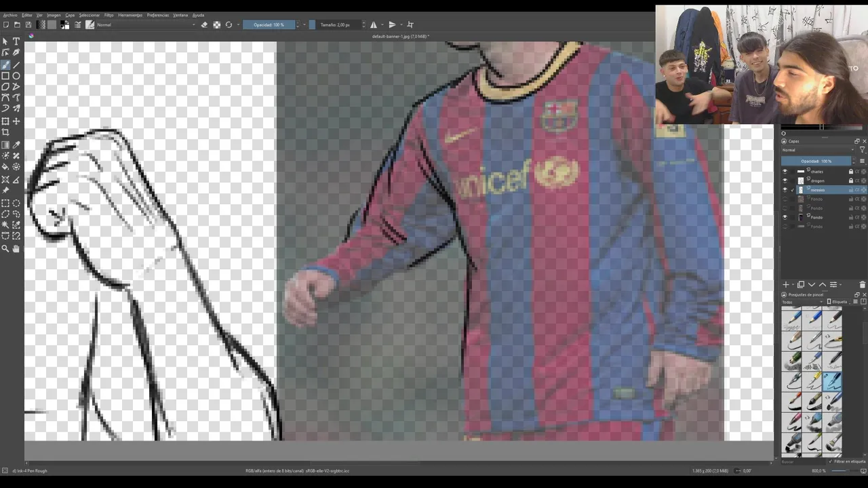Select the Zoom magnifier tool
Viewport: 868px width, 488px height.
tap(5, 249)
